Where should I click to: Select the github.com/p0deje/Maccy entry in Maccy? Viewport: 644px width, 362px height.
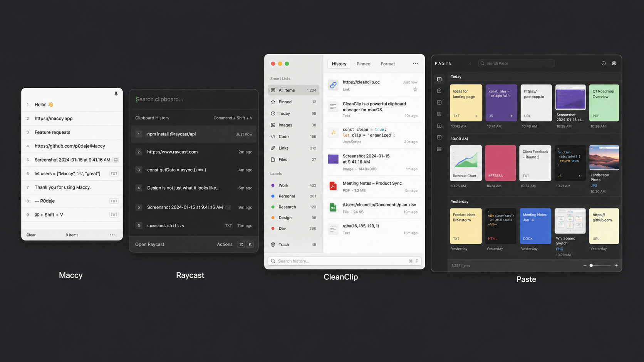click(x=72, y=146)
